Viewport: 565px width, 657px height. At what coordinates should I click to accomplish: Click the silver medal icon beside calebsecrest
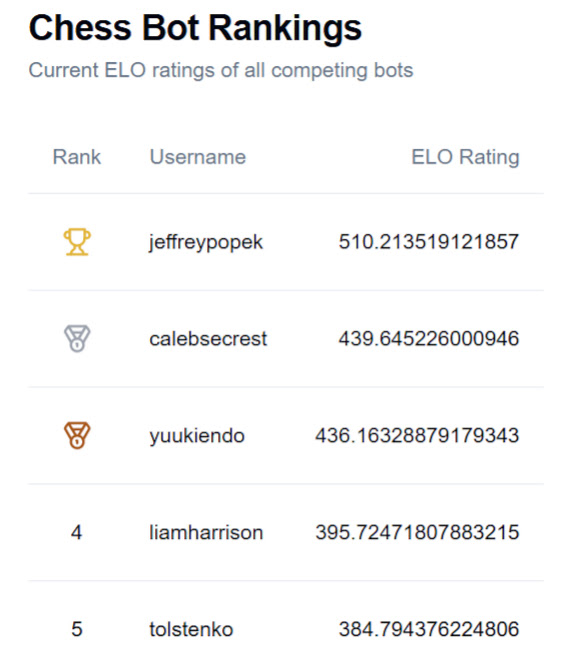[x=77, y=339]
